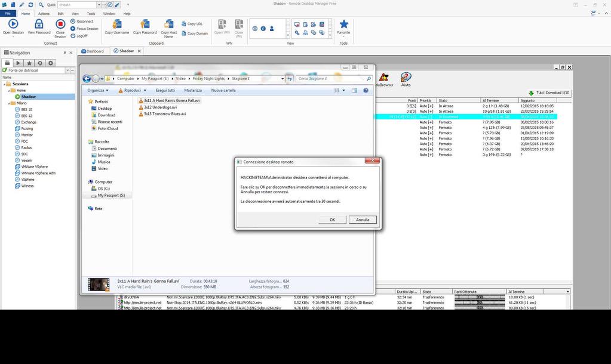Switch to the Tools ribbon tab
611x364 pixels.
point(91,14)
